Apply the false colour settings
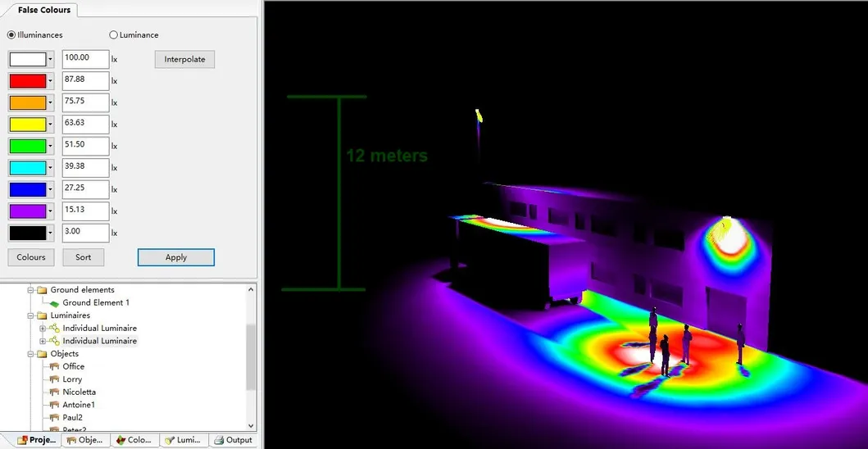Image resolution: width=868 pixels, height=449 pixels. click(x=176, y=257)
